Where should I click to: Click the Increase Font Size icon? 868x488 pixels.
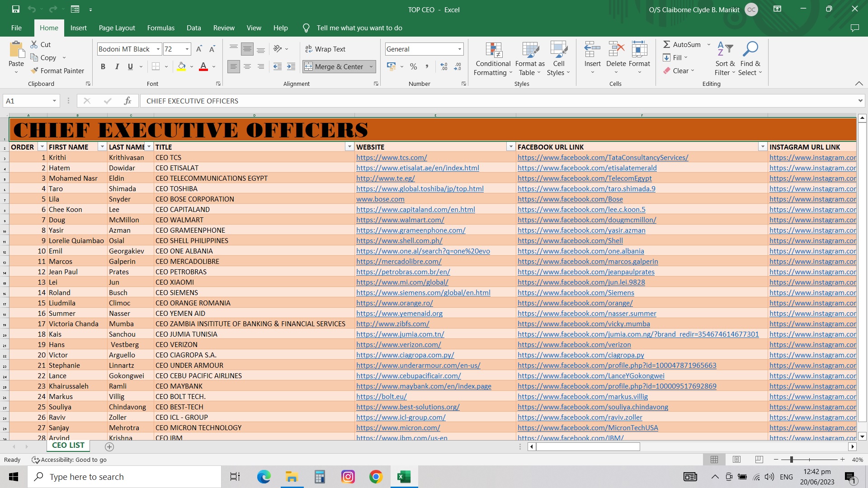[199, 49]
